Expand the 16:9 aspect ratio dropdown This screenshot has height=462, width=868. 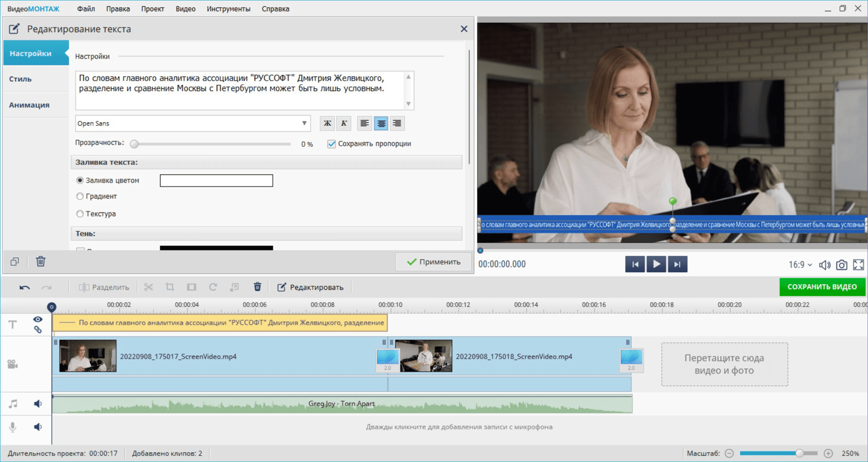(x=800, y=265)
